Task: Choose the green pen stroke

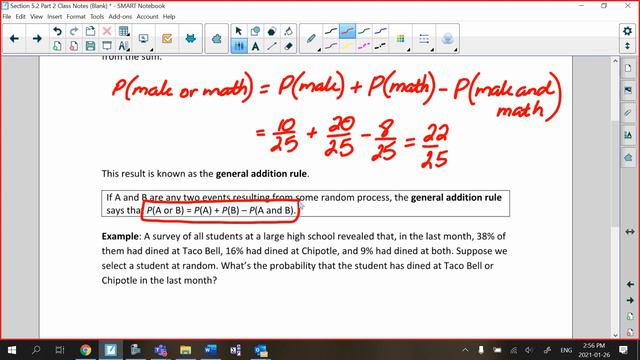Action: pos(364,31)
